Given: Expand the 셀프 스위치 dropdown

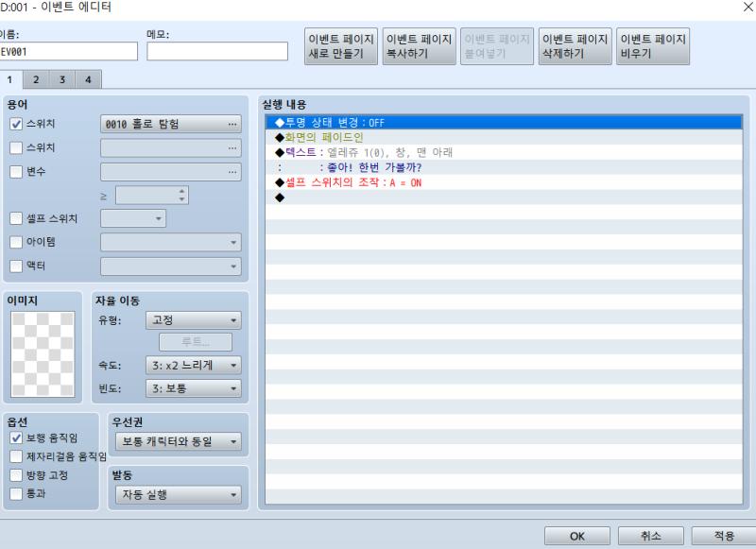Looking at the screenshot, I should (133, 218).
